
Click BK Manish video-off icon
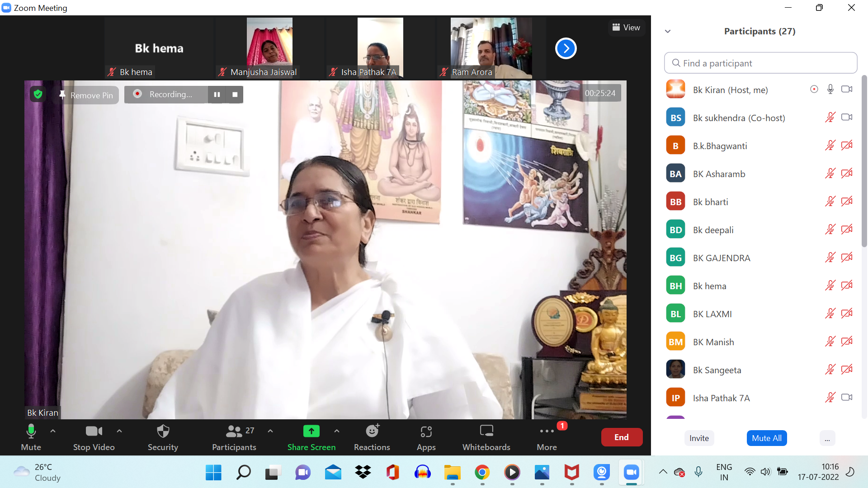pos(847,342)
